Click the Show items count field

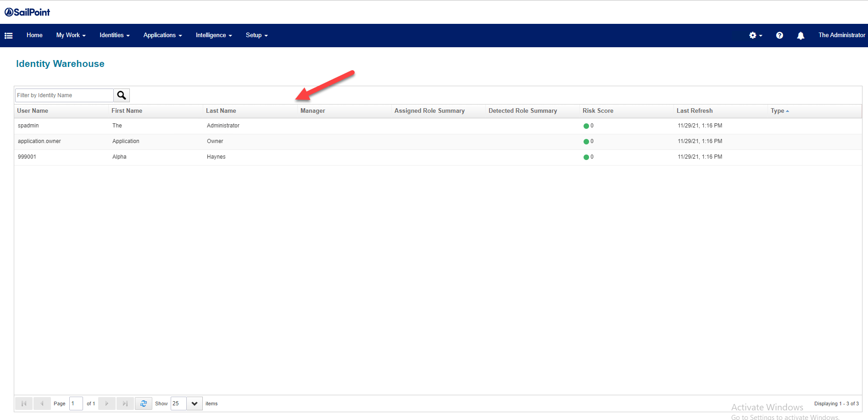tap(178, 403)
